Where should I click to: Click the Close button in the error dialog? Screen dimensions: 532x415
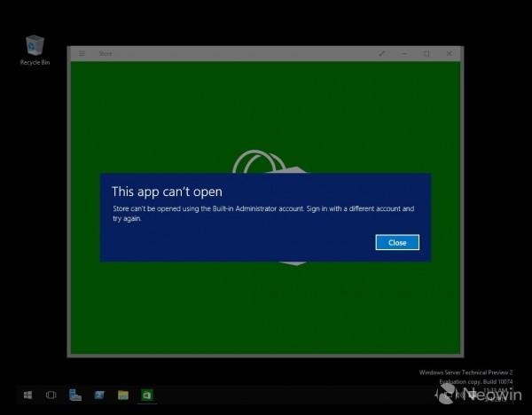396,242
